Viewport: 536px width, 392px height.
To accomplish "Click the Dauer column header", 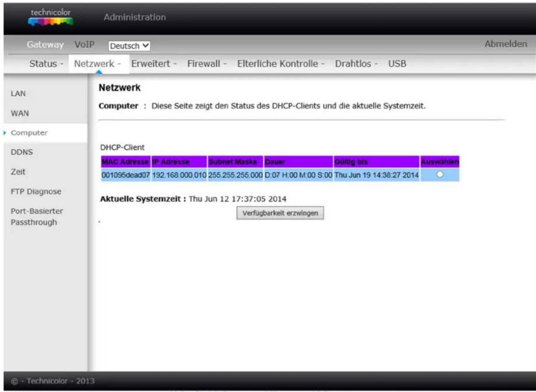I will pos(299,162).
